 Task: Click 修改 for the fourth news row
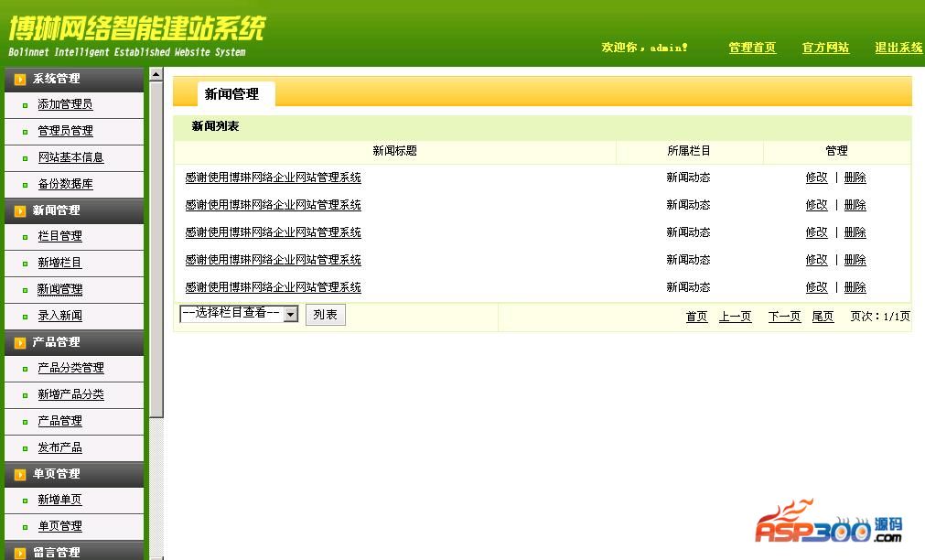[816, 260]
